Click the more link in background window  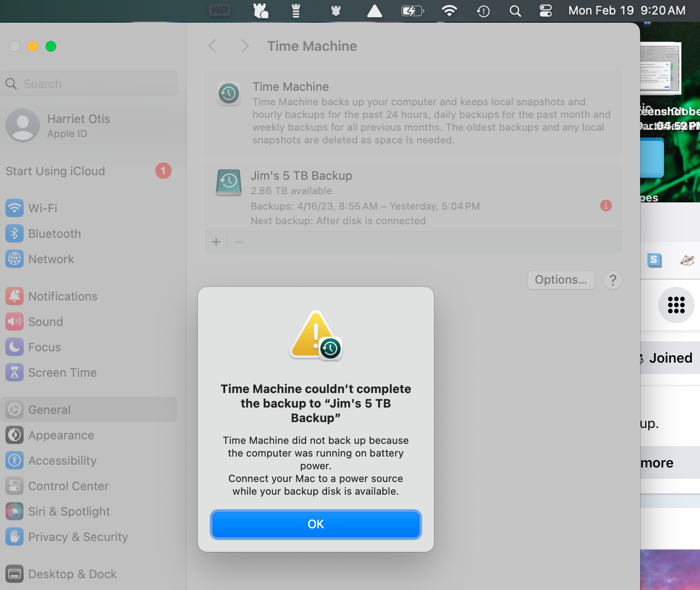(x=657, y=463)
